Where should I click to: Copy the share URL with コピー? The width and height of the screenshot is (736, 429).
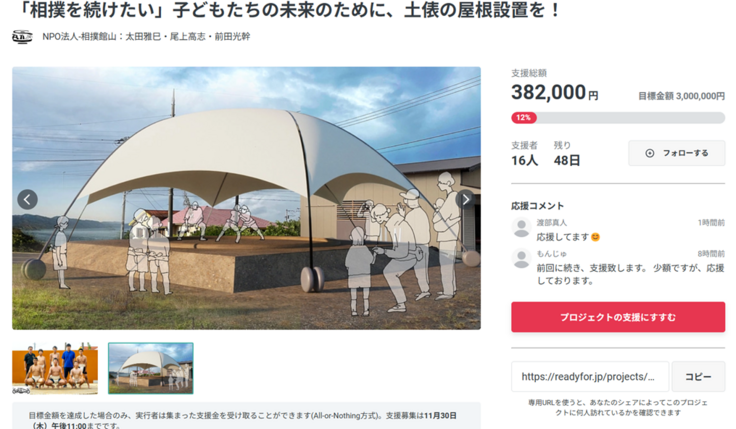(x=698, y=376)
